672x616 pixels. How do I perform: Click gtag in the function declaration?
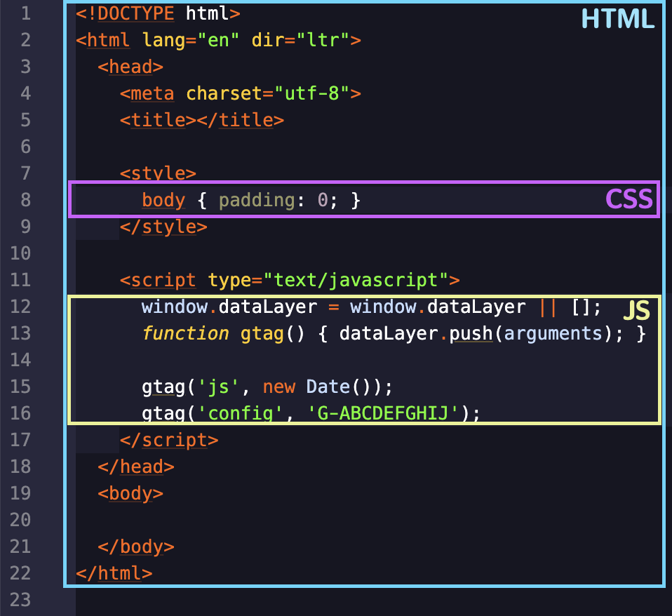tap(262, 334)
